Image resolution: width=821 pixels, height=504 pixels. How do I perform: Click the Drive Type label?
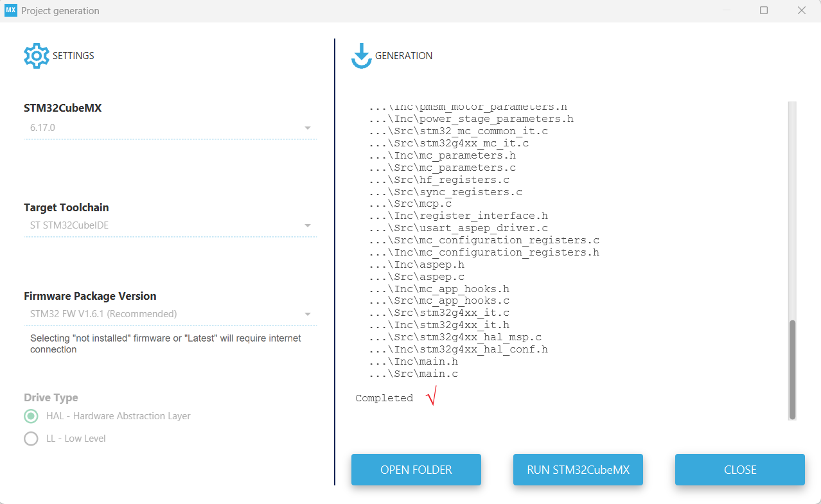coord(51,397)
